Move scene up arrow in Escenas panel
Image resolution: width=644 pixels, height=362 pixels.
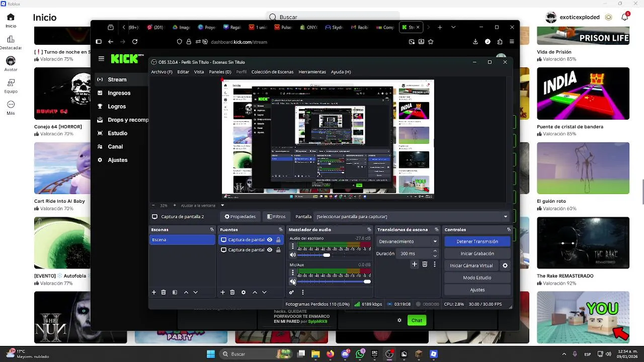(186, 292)
